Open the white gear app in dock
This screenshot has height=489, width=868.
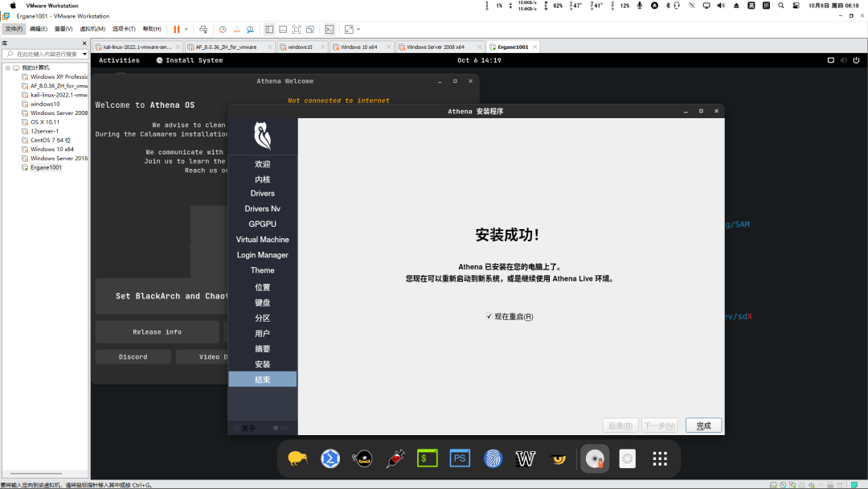(627, 458)
